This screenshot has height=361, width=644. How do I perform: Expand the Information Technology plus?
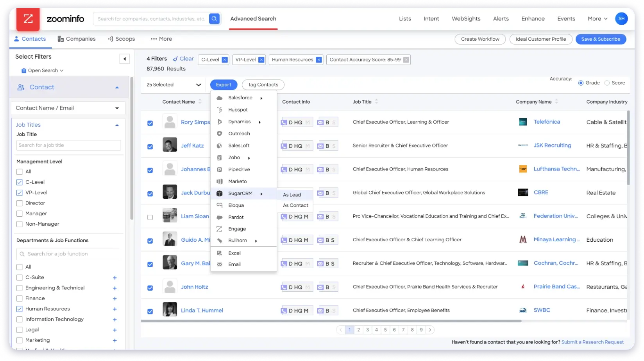(x=115, y=320)
